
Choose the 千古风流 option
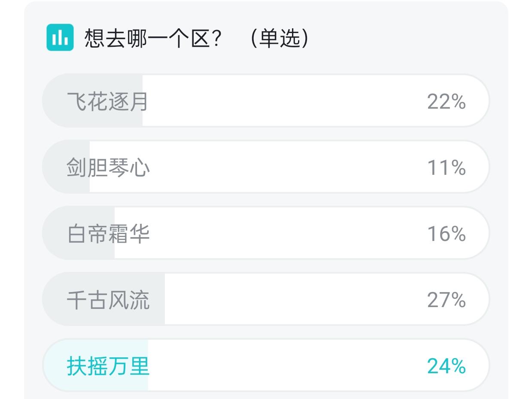[x=266, y=299]
